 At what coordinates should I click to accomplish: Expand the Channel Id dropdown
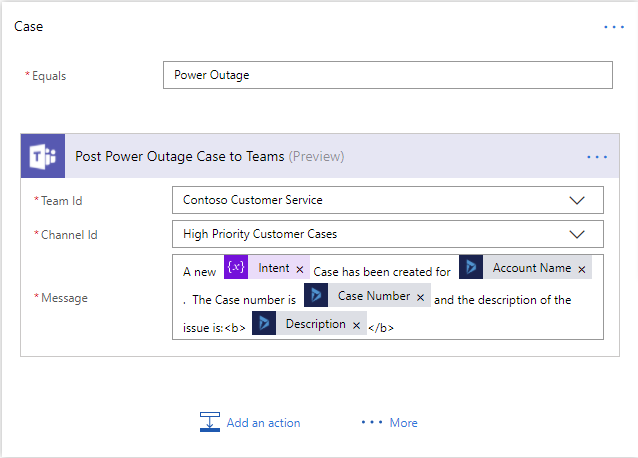click(x=577, y=234)
